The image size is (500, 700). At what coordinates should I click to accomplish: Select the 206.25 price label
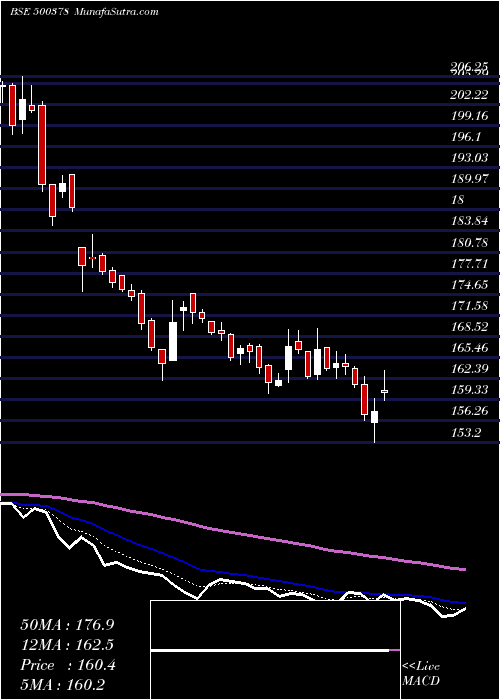click(x=471, y=68)
